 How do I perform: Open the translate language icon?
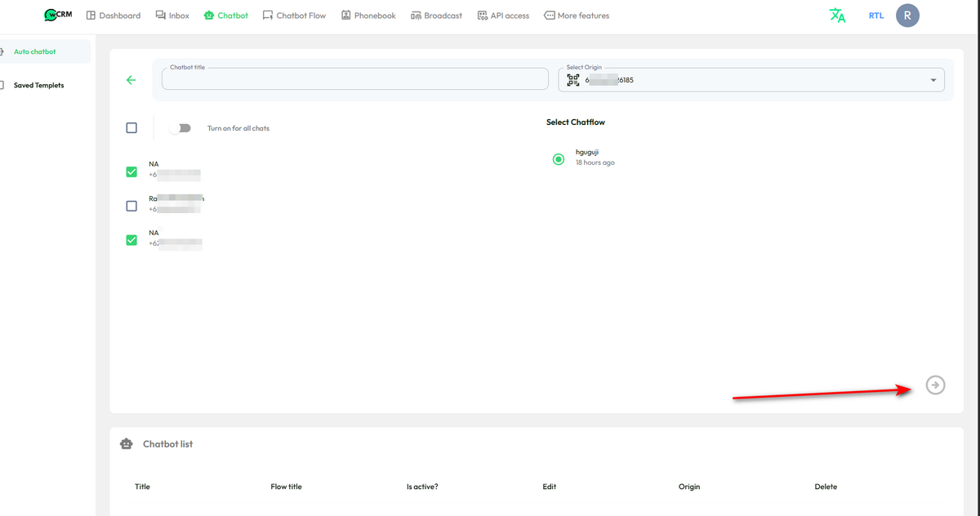pyautogui.click(x=837, y=16)
